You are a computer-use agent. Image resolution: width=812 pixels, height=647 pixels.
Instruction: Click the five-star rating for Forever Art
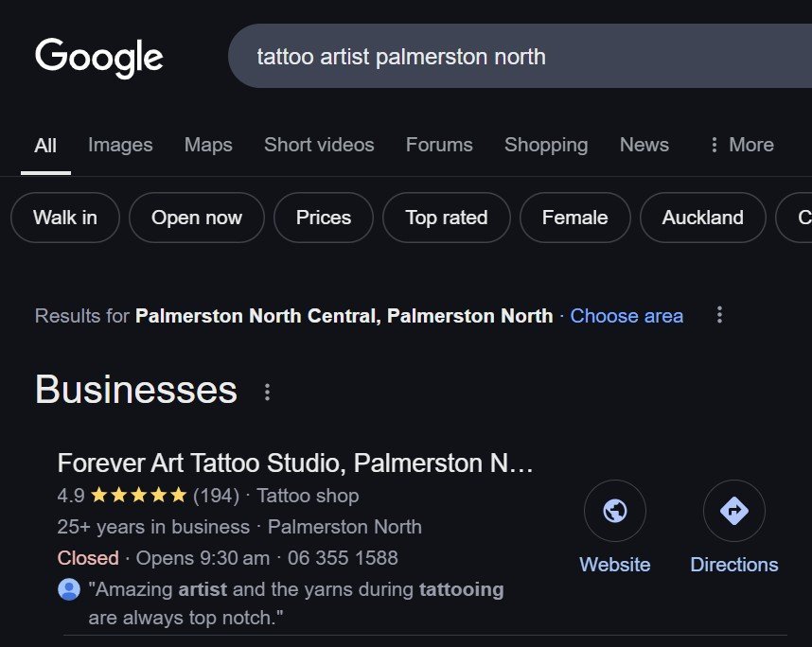click(x=139, y=496)
